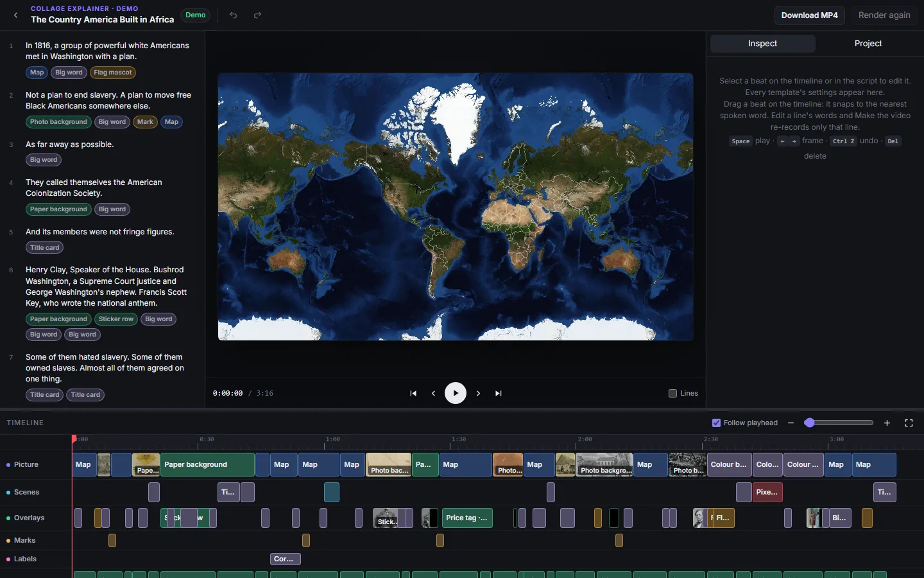
Task: Select script line 'As far away as possible.'
Action: click(70, 144)
